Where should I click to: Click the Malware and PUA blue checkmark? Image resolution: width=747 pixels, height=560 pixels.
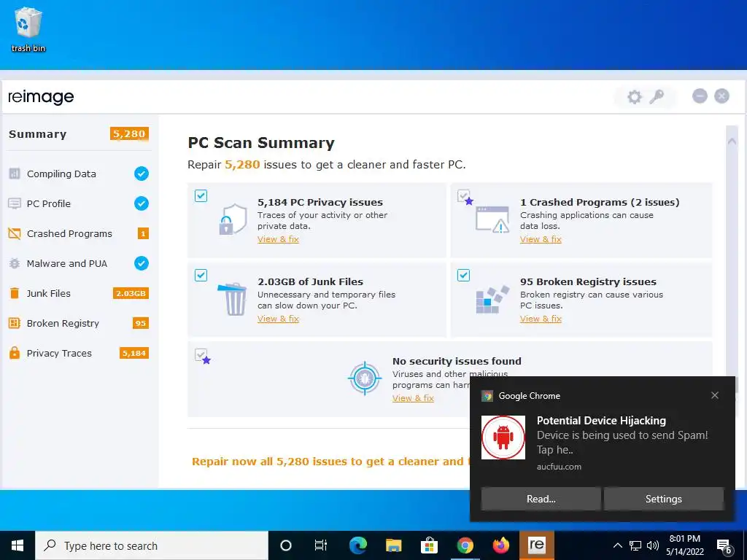tap(142, 263)
